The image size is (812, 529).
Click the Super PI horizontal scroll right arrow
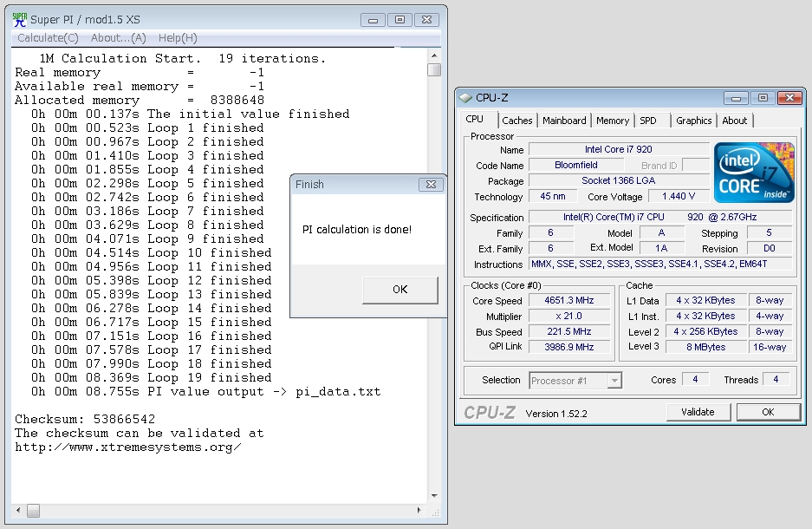419,510
